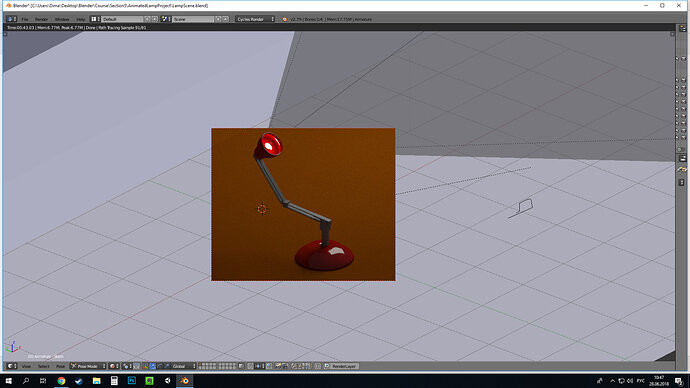Expand the tool shelf with the left plus icon
Image resolution: width=690 pixels, height=388 pixels.
pos(5,34)
